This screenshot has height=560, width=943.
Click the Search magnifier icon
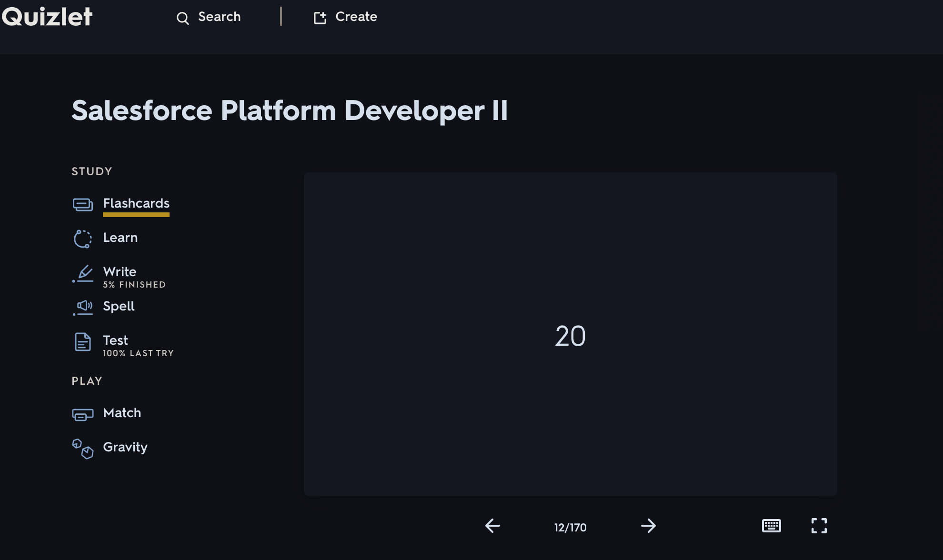click(182, 18)
